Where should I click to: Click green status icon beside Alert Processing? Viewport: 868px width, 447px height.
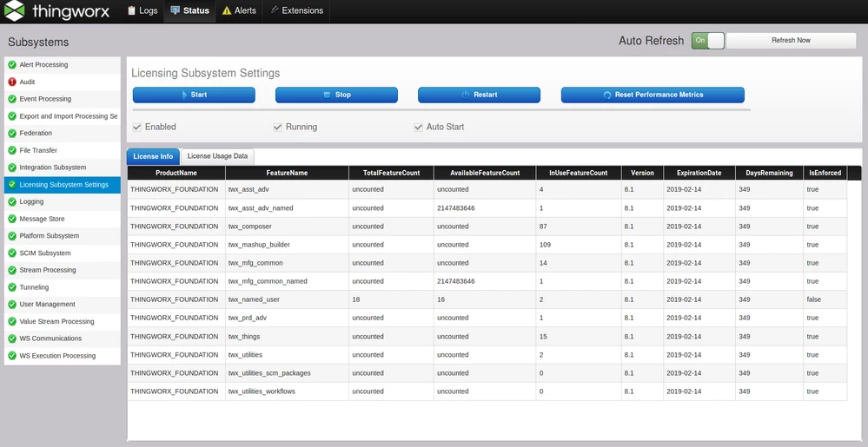coord(12,65)
